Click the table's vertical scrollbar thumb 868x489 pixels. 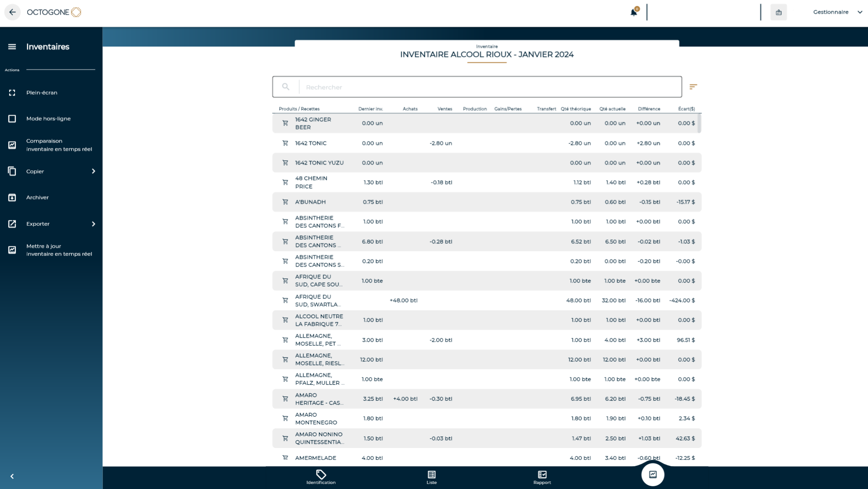click(699, 123)
